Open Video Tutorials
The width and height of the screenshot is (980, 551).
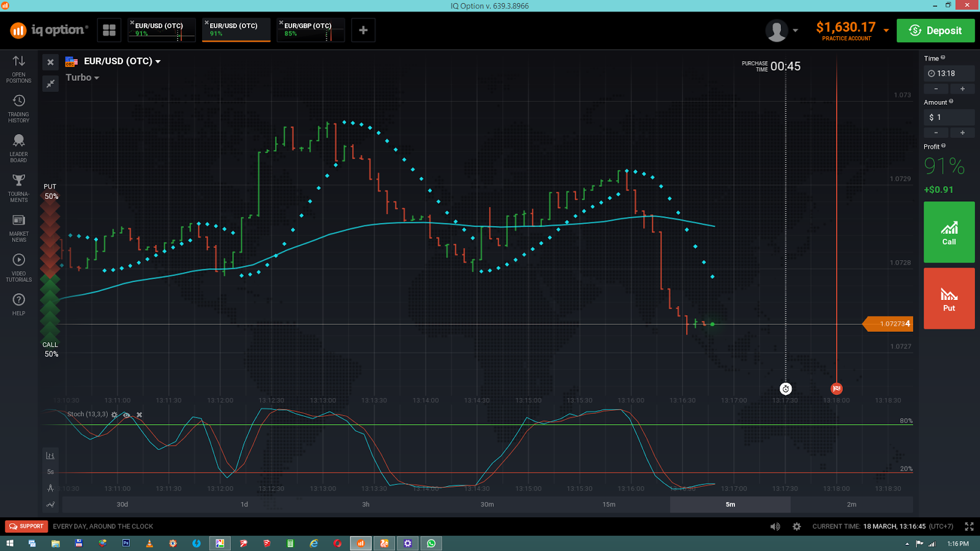19,268
